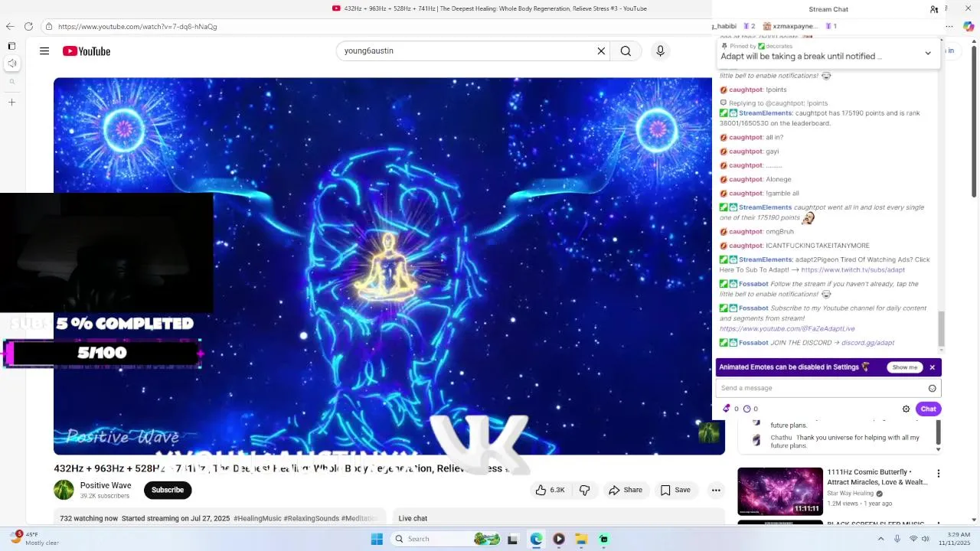Click the magnifier search button
Image resolution: width=980 pixels, height=551 pixels.
pyautogui.click(x=626, y=51)
